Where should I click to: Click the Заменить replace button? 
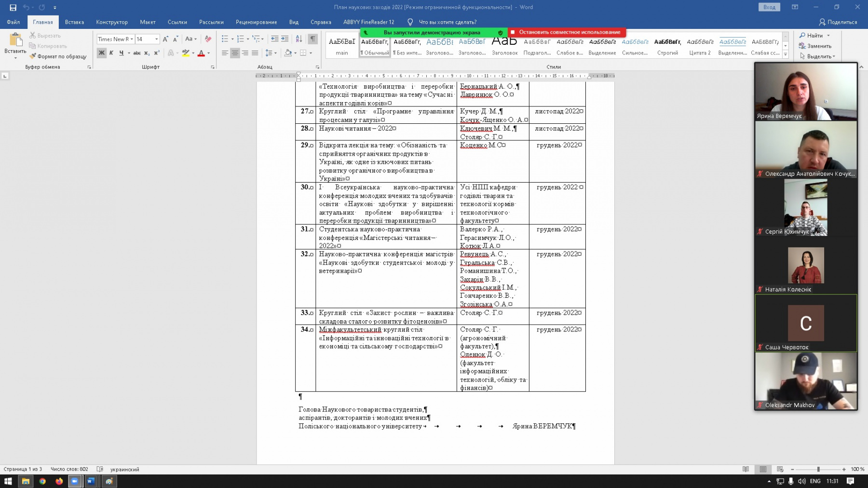click(x=815, y=46)
